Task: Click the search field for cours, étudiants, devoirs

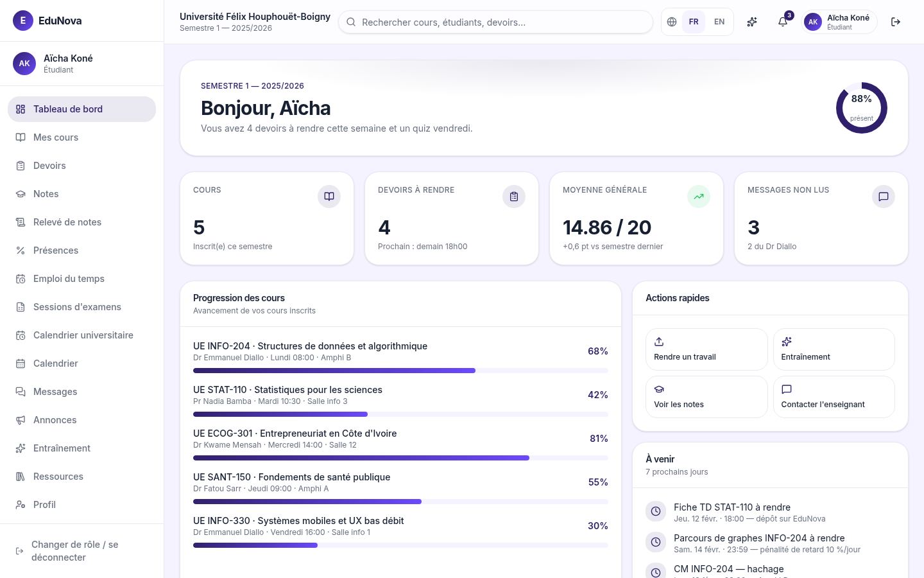Action: click(495, 22)
